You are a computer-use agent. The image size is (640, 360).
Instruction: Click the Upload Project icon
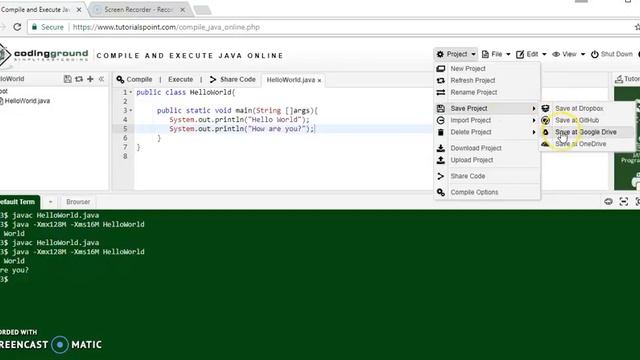441,160
